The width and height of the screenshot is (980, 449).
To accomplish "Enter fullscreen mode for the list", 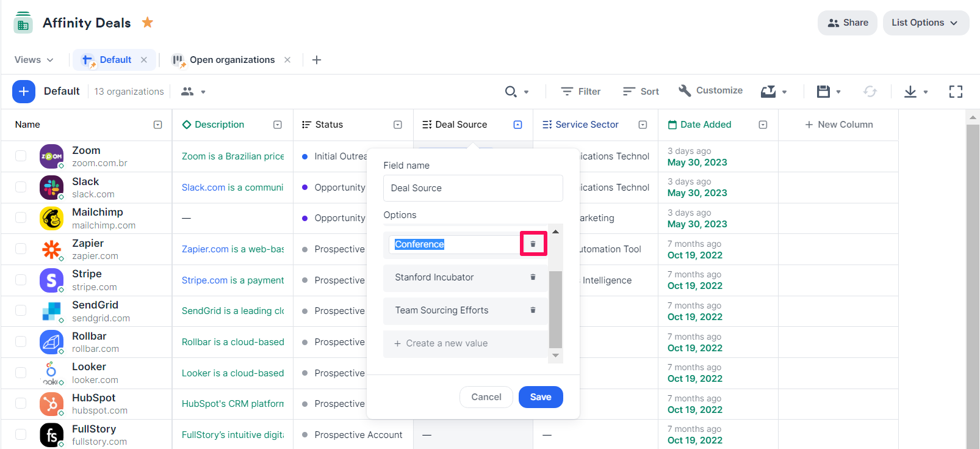I will coord(956,92).
